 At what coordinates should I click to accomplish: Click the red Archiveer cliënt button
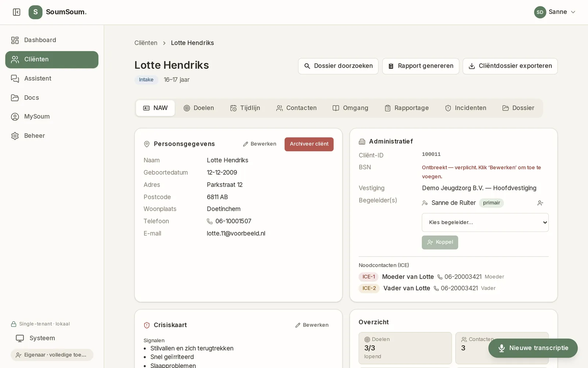tap(309, 144)
